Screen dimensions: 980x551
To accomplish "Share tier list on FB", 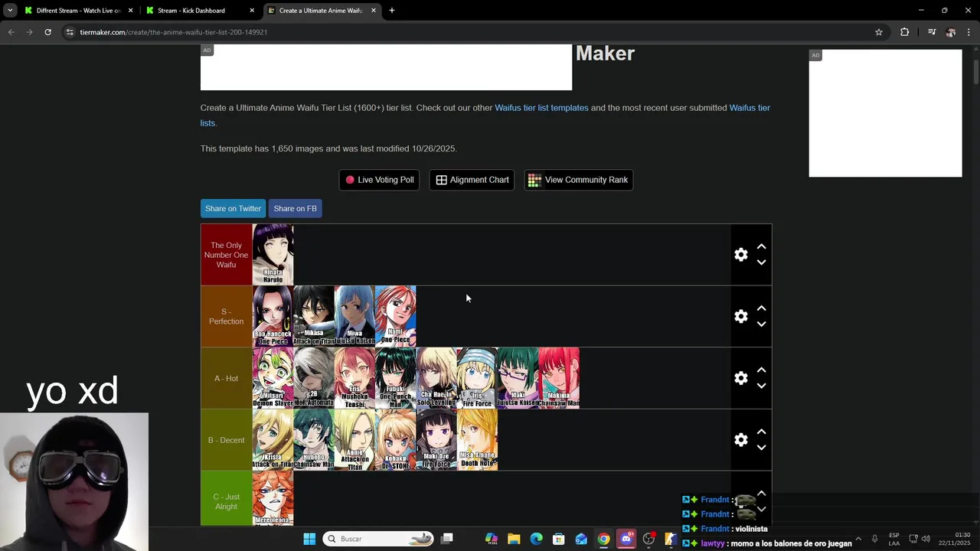I will (x=295, y=208).
